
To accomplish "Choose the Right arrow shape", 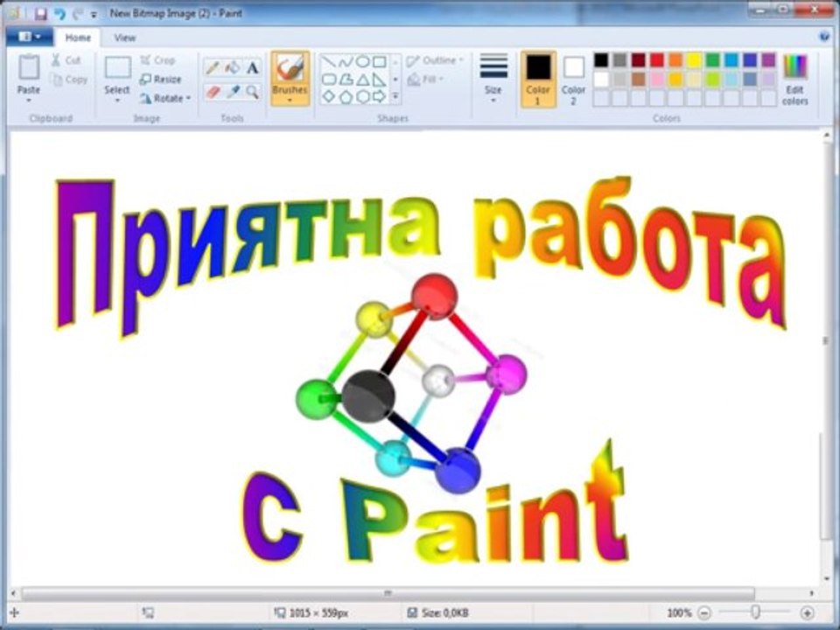I will click(x=379, y=96).
